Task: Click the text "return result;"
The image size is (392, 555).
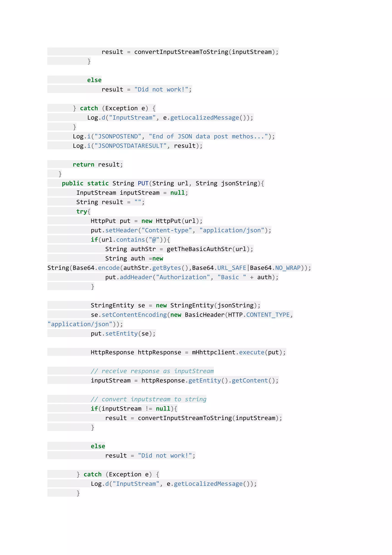Action: coord(98,165)
